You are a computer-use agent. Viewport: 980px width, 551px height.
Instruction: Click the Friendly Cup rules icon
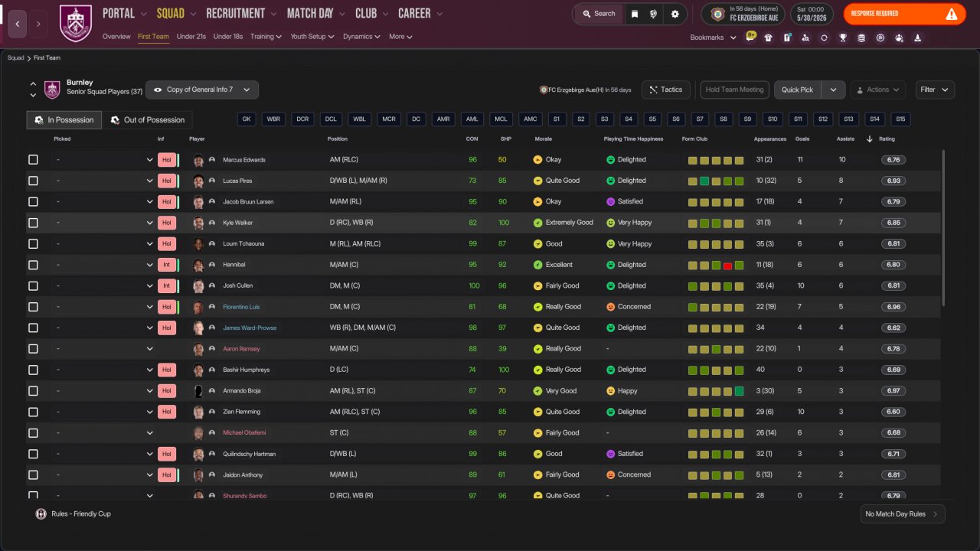[x=41, y=514]
